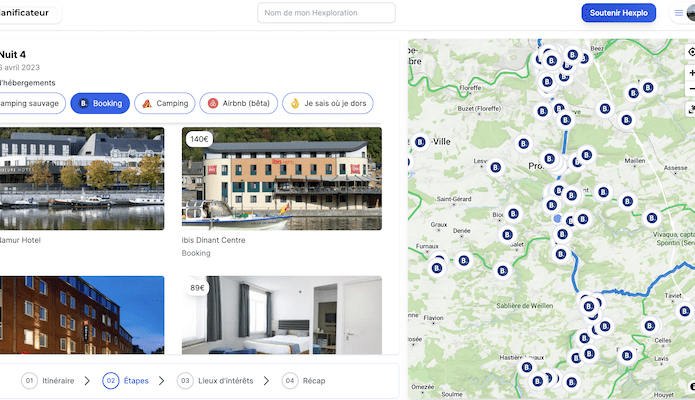Open the ibis Dinant Centre listing photo
This screenshot has height=400, width=695.
coord(281,178)
